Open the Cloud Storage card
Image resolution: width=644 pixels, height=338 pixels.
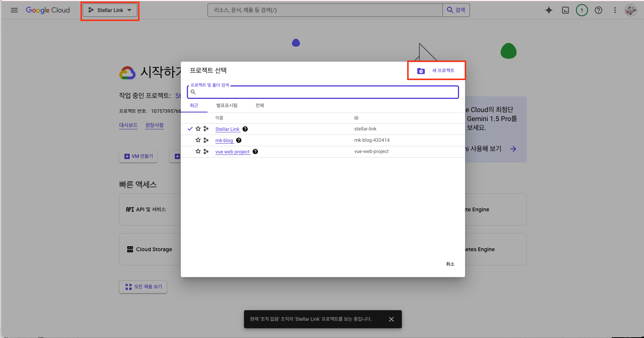[150, 249]
